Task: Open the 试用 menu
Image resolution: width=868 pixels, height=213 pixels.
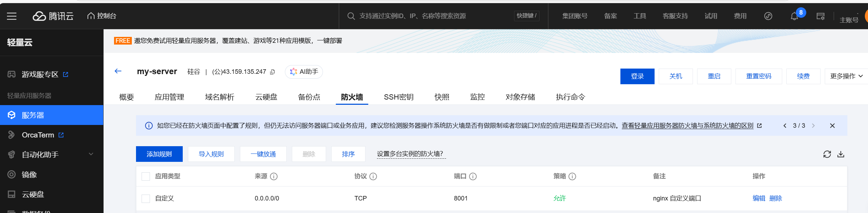Action: point(711,16)
